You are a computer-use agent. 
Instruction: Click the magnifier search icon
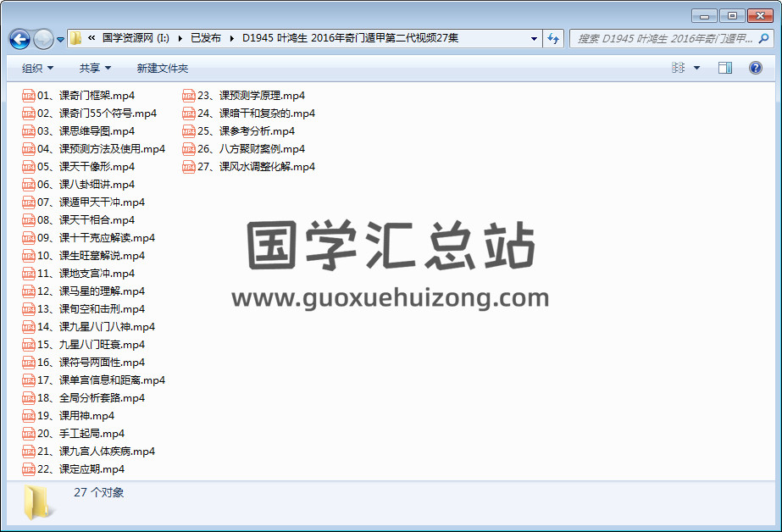tap(763, 38)
